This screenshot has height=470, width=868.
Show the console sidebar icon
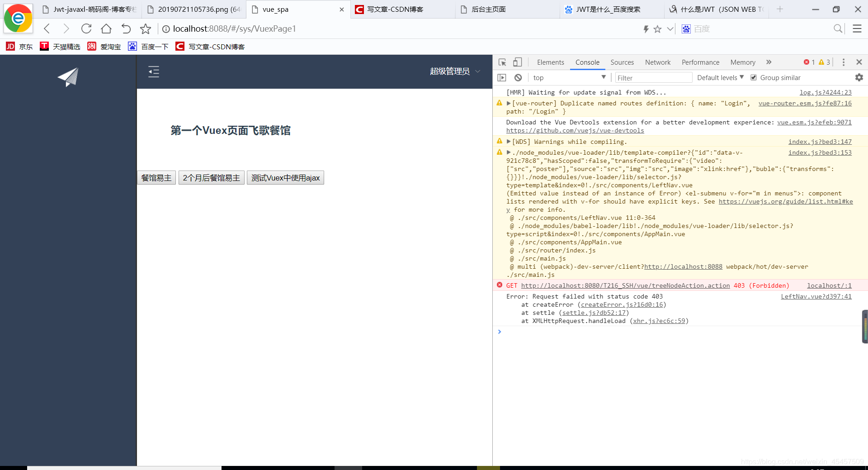[502, 78]
